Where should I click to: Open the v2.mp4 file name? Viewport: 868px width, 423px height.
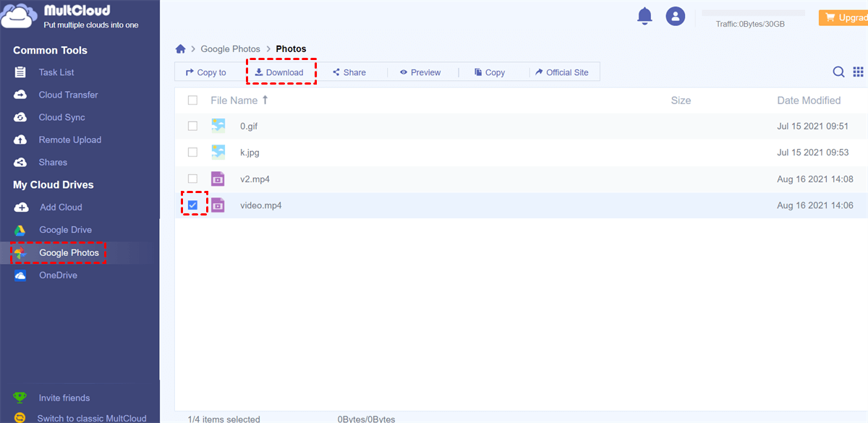255,179
